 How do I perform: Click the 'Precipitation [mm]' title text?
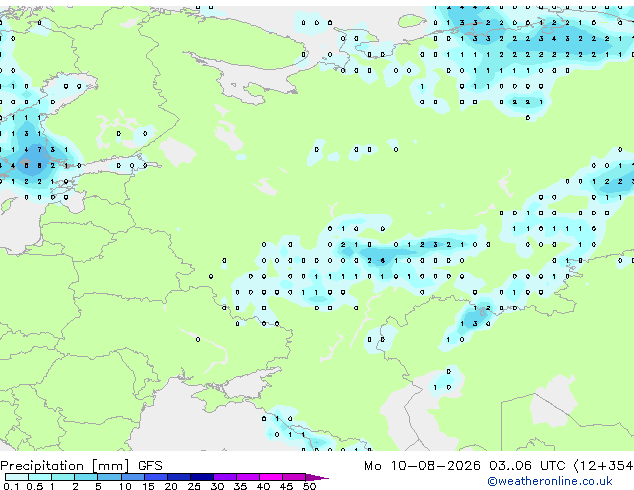(x=65, y=466)
